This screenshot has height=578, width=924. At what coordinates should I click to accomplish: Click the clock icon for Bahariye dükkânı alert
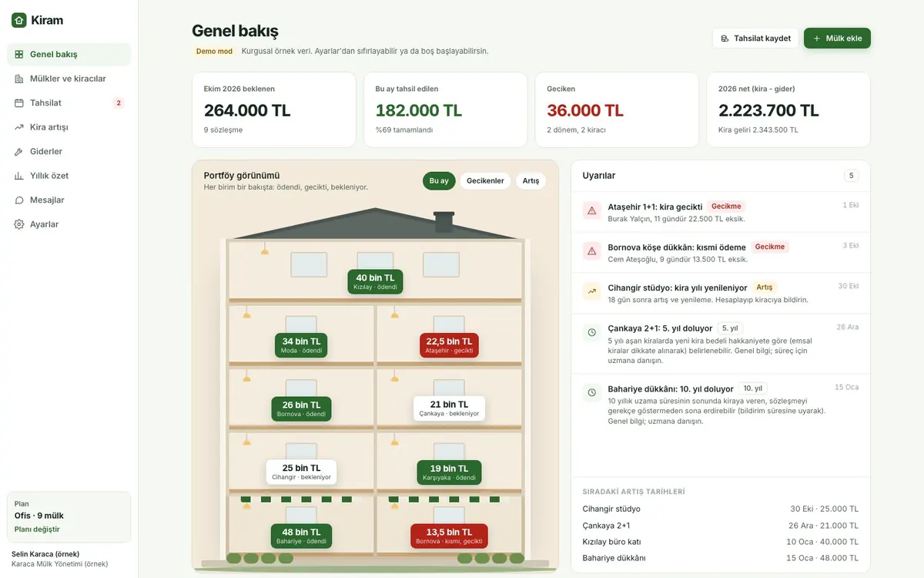click(592, 392)
